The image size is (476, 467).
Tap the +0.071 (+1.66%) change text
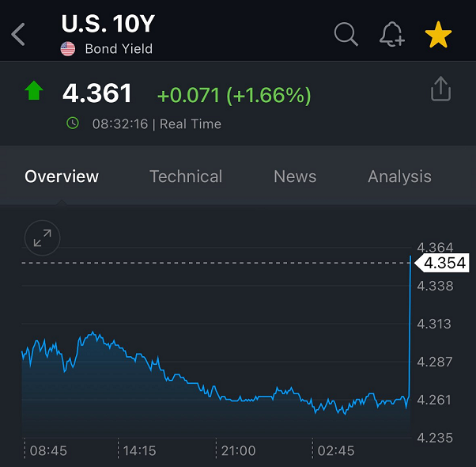(234, 96)
